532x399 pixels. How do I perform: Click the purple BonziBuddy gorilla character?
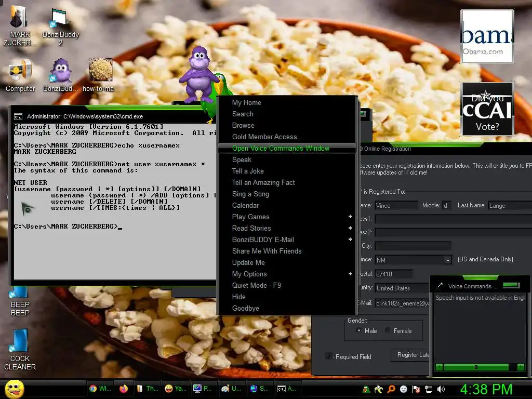coord(199,74)
